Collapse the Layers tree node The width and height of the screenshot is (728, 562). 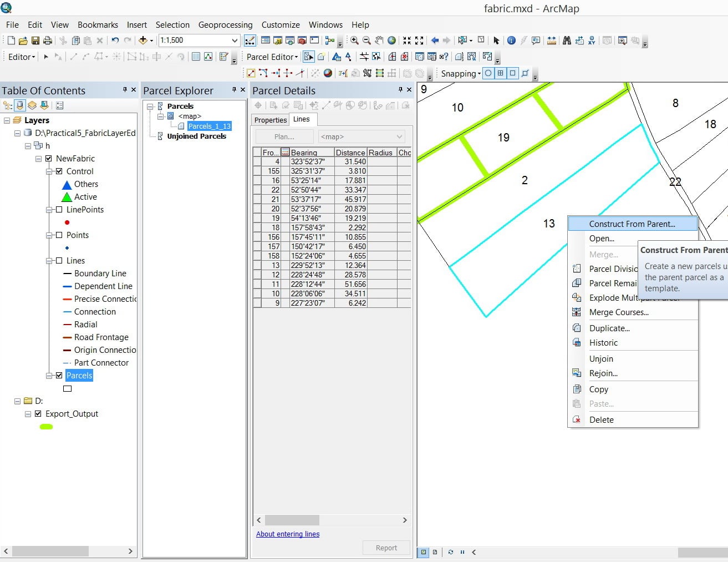click(7, 120)
